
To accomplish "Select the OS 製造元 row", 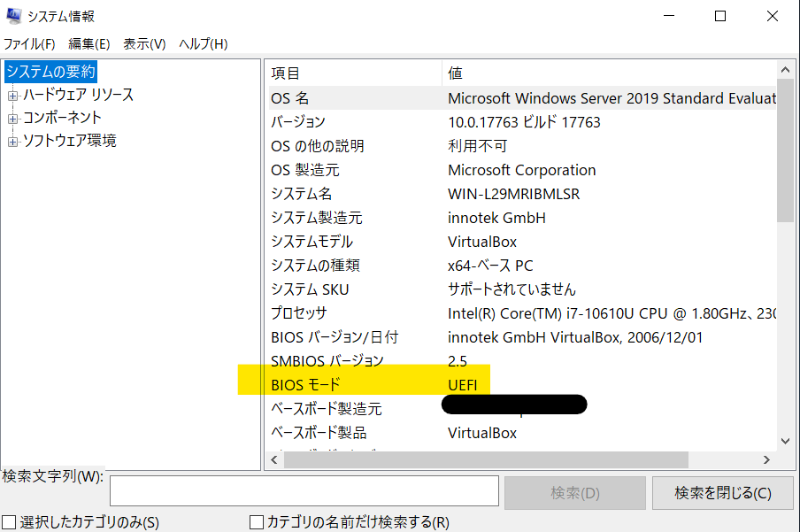I will point(522,170).
